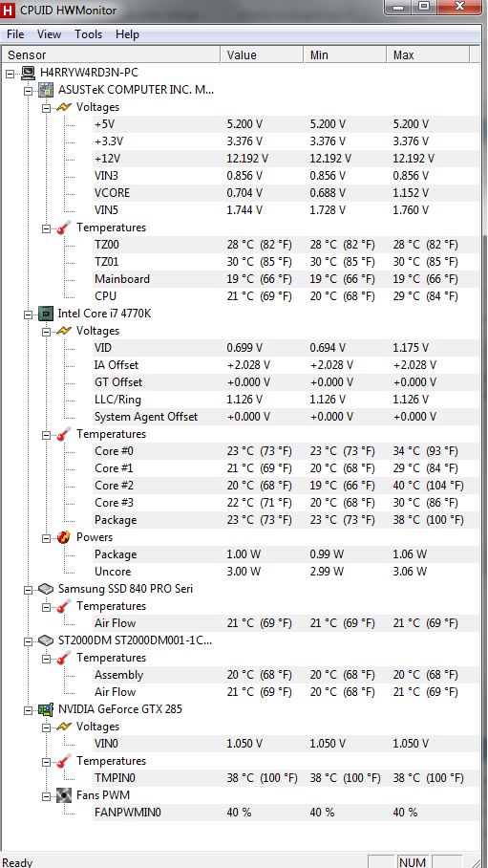Click the Powers flame icon under Intel Core
Viewport: 488px width, 868px height.
click(64, 537)
